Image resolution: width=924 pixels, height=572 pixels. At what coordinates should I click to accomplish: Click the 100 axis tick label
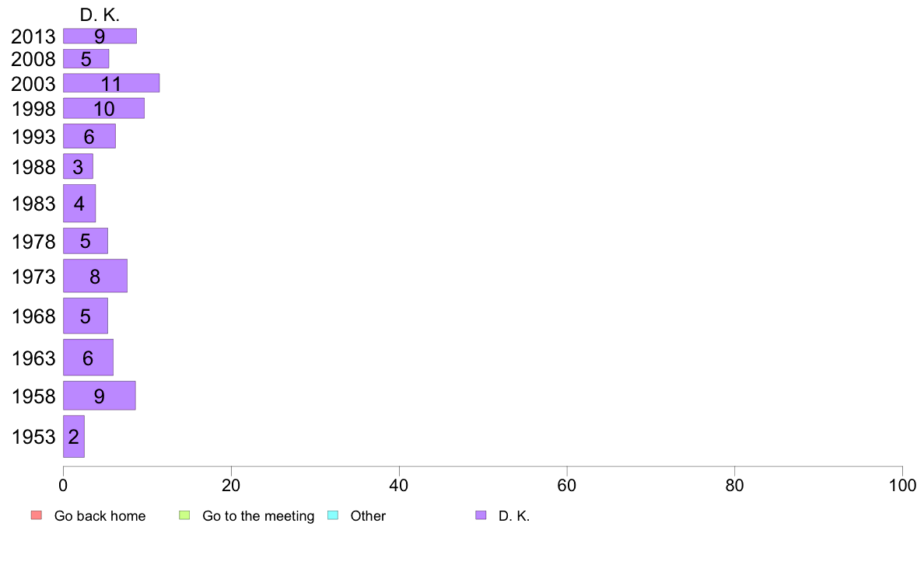tap(902, 486)
